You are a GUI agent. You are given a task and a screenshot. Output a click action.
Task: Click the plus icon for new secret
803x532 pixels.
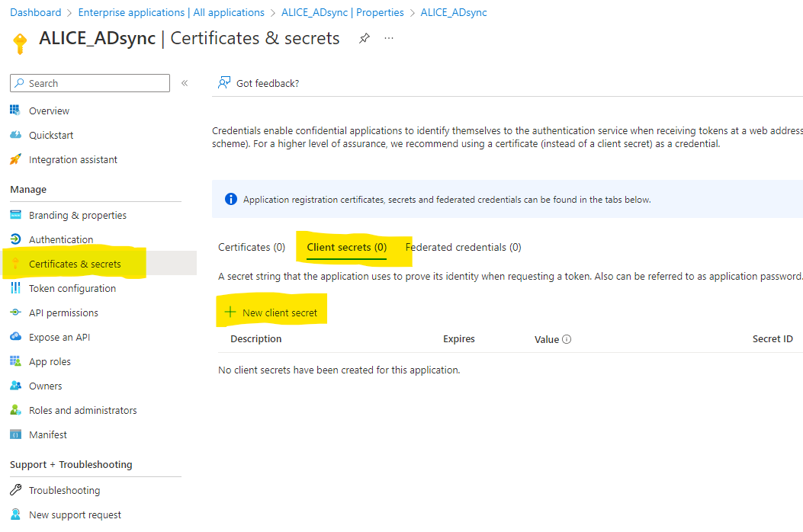point(230,312)
